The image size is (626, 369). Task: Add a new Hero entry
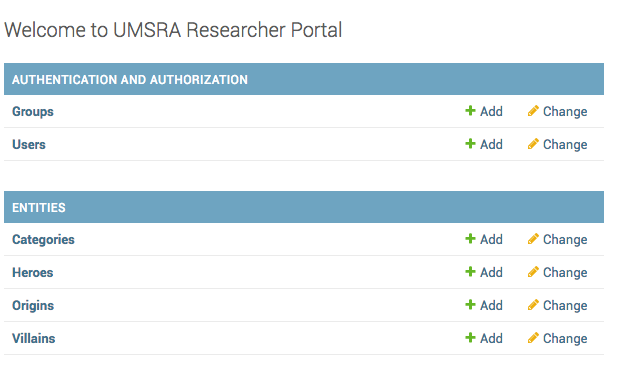[x=484, y=272]
